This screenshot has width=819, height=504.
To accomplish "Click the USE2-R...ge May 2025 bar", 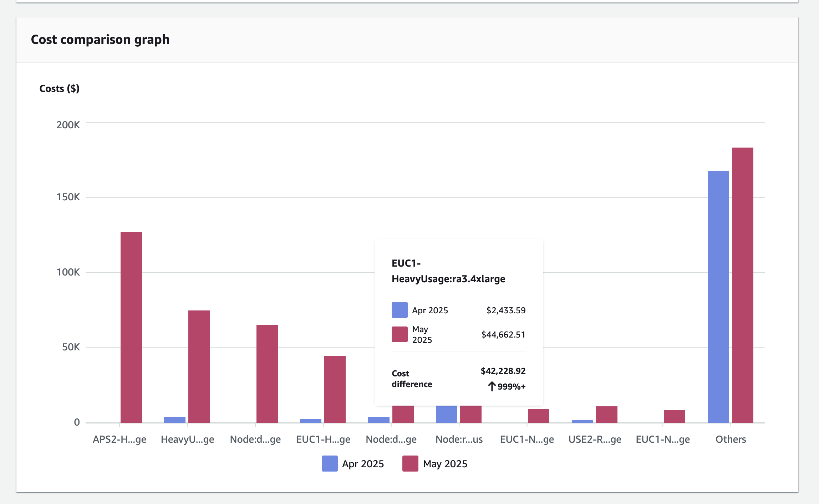I will (x=606, y=414).
